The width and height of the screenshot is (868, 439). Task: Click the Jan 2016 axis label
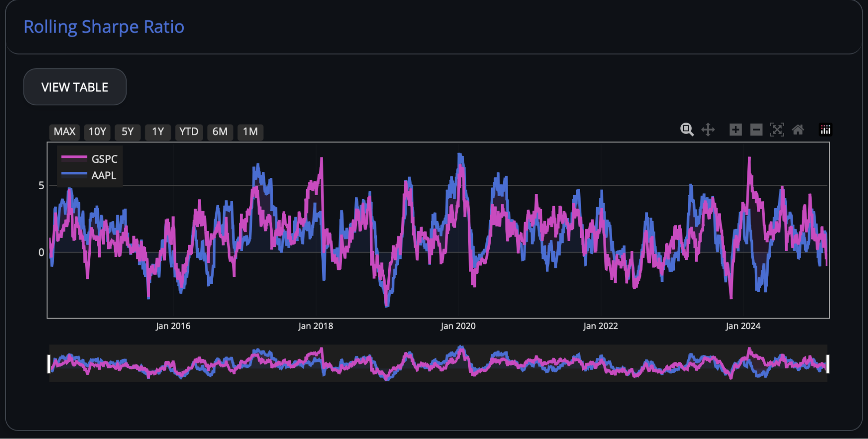tap(173, 326)
